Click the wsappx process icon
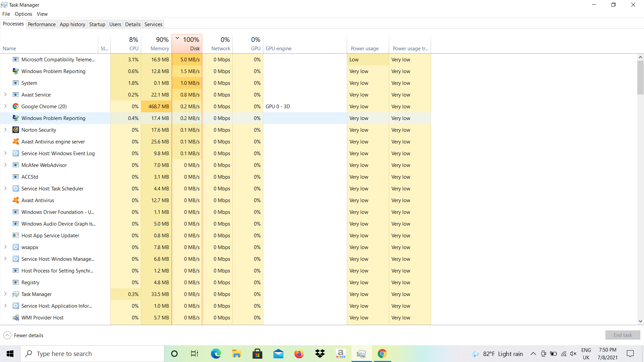The image size is (644, 362). (x=15, y=247)
